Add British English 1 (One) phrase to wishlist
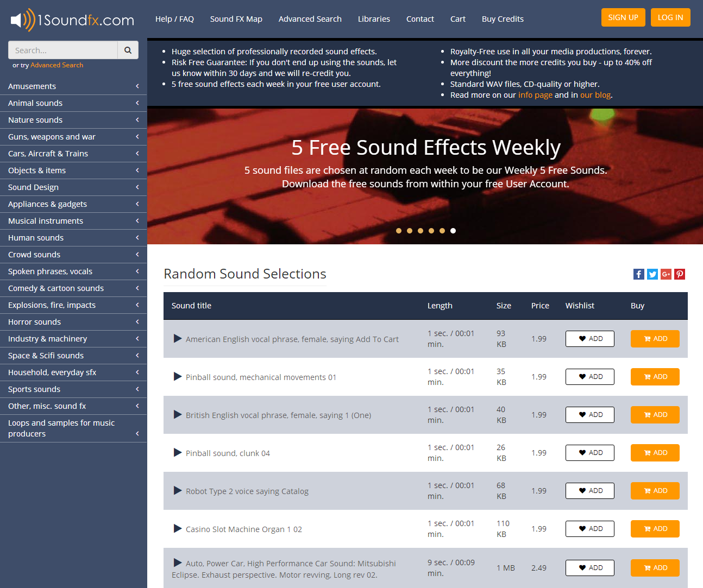The height and width of the screenshot is (588, 703). click(590, 415)
